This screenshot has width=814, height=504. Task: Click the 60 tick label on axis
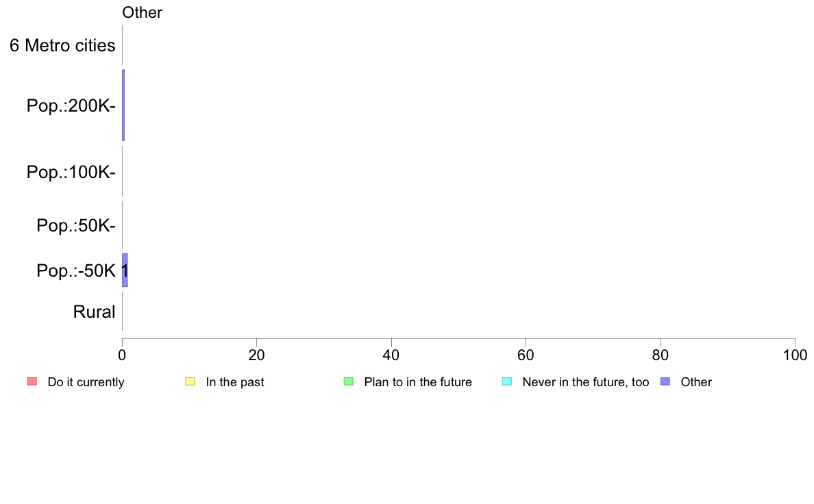[x=526, y=355]
